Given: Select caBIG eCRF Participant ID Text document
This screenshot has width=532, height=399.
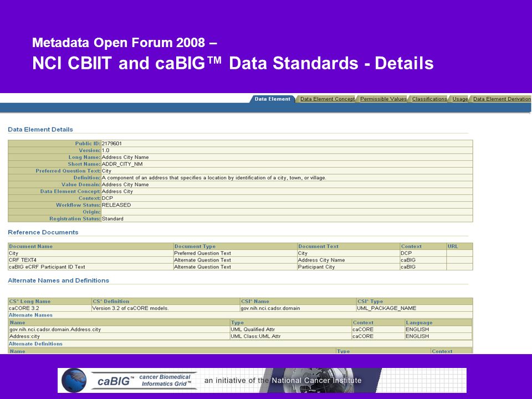Looking at the screenshot, I should coord(47,267).
